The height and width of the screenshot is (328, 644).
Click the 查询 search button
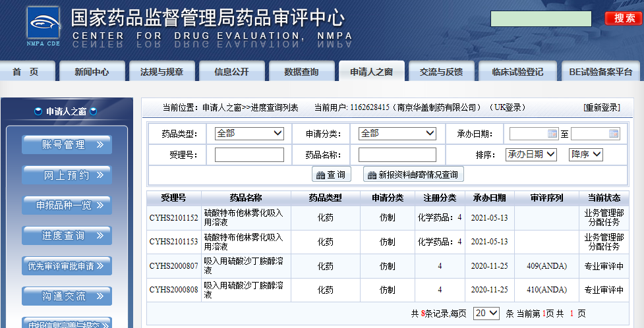[x=331, y=175]
